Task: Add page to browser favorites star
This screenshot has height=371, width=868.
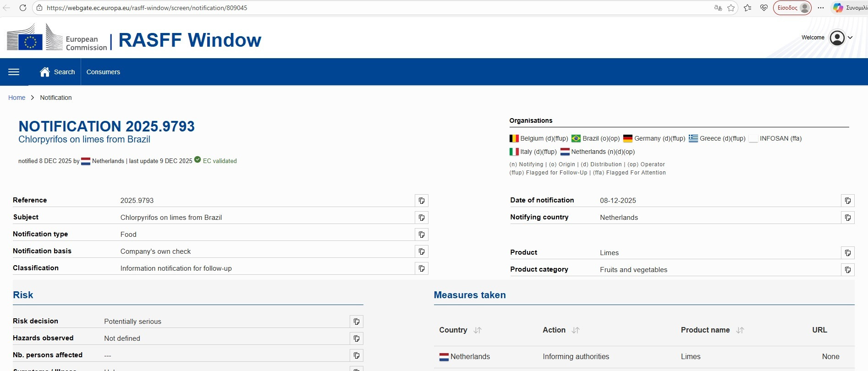Action: (731, 8)
